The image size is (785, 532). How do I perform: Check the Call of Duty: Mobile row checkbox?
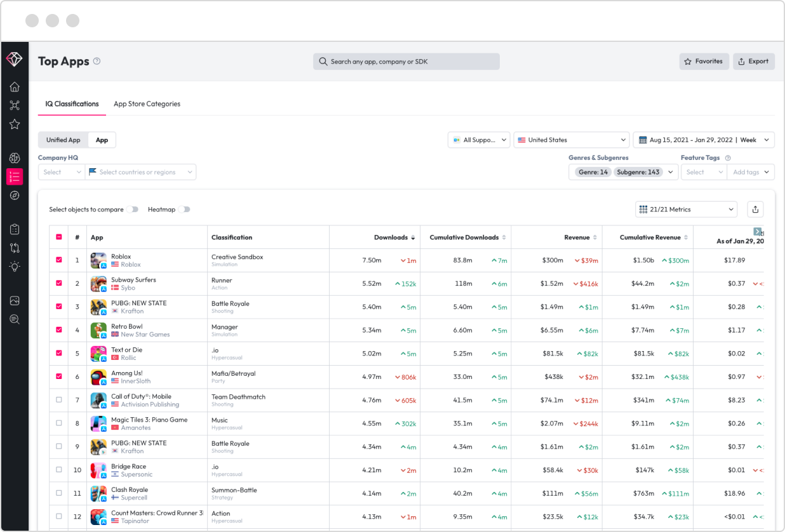click(x=59, y=400)
